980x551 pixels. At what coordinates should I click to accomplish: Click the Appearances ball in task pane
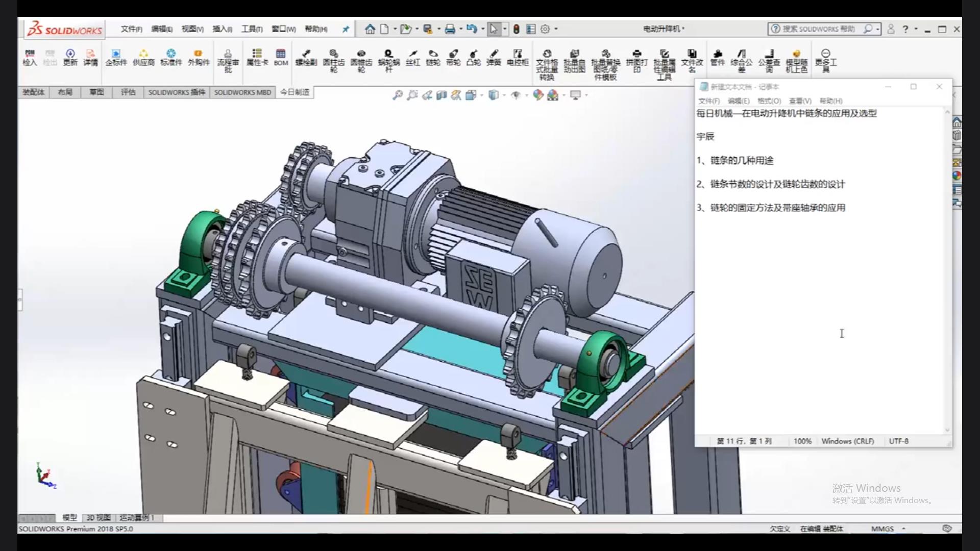click(x=957, y=176)
